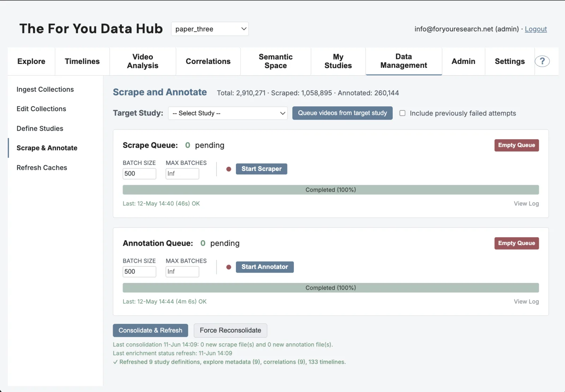Click the Scrape Queue pending count
Screen dimensions: 565x392
tap(188, 145)
